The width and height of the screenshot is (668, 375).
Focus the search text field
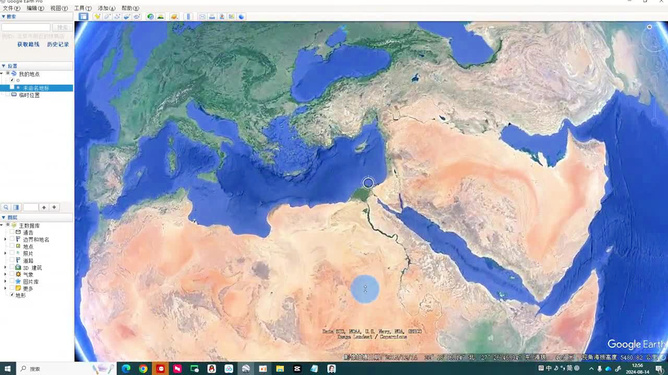pyautogui.click(x=26, y=27)
